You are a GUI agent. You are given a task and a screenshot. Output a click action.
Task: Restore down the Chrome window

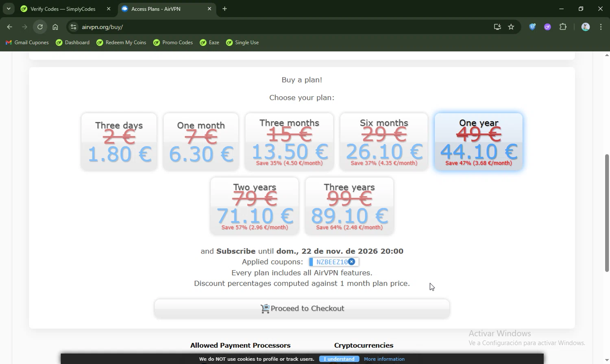point(581,9)
